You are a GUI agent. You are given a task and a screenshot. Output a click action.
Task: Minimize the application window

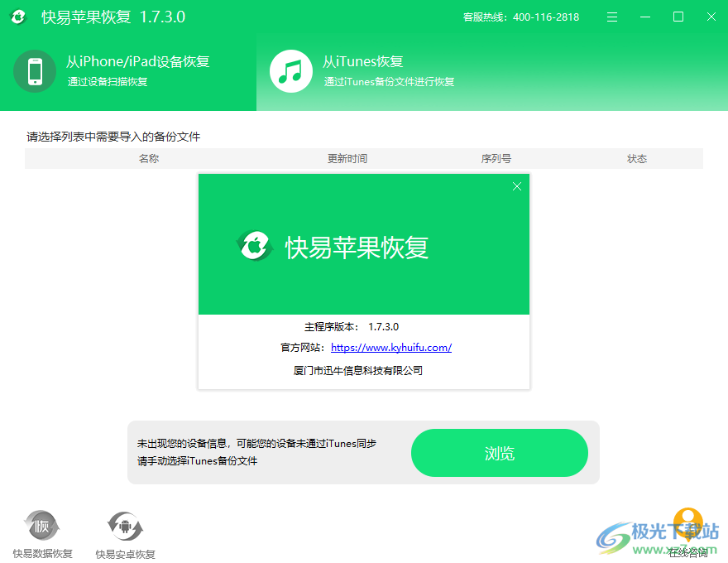tap(645, 17)
